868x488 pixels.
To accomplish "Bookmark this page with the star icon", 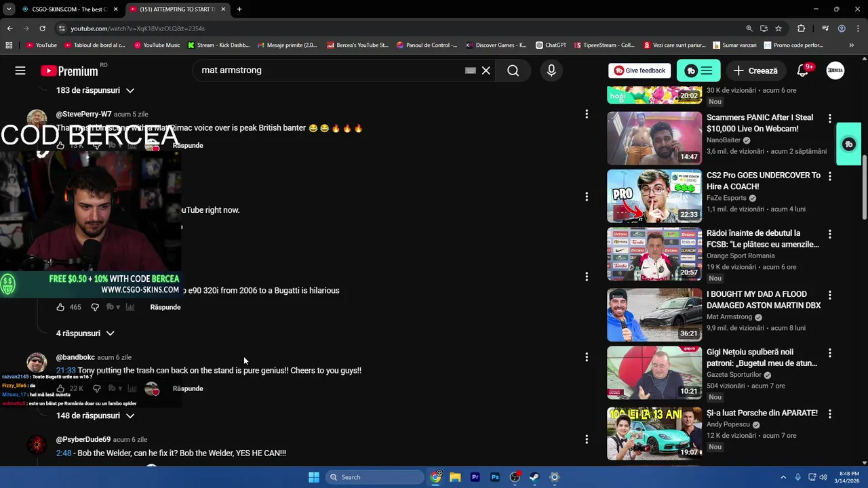I will point(778,28).
